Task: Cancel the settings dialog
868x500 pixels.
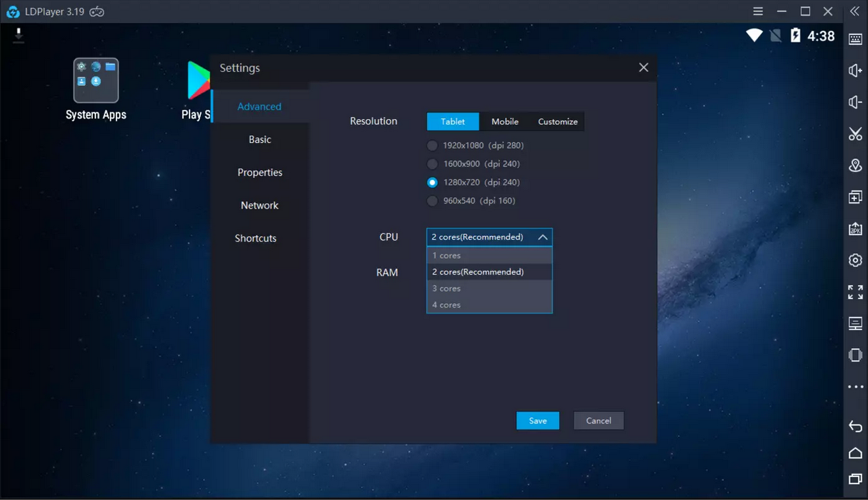Action: coord(598,421)
